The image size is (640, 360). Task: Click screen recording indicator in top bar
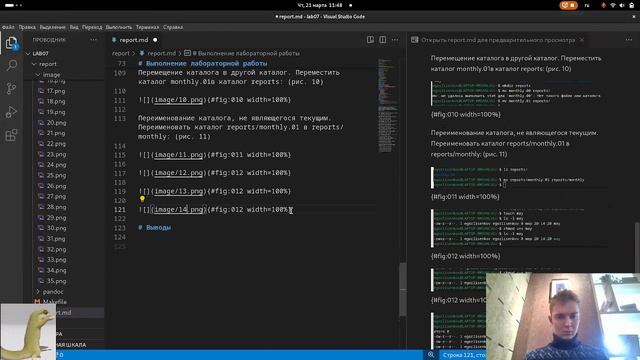(568, 5)
